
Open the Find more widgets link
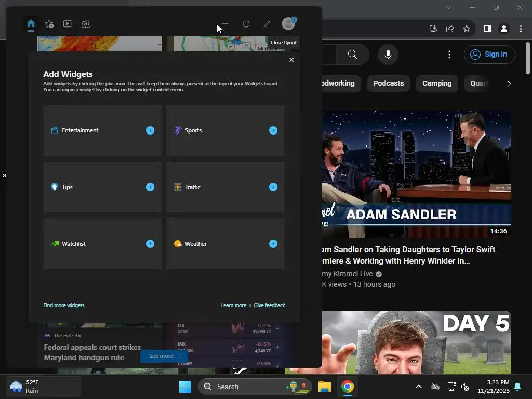click(64, 305)
